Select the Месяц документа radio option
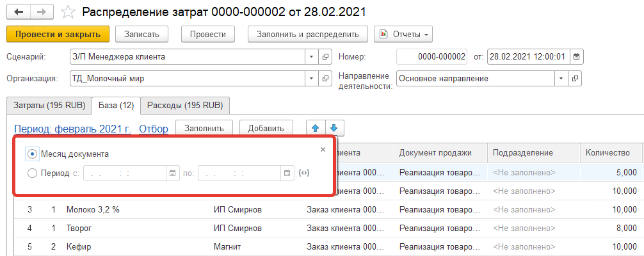644x256 pixels. tap(32, 154)
